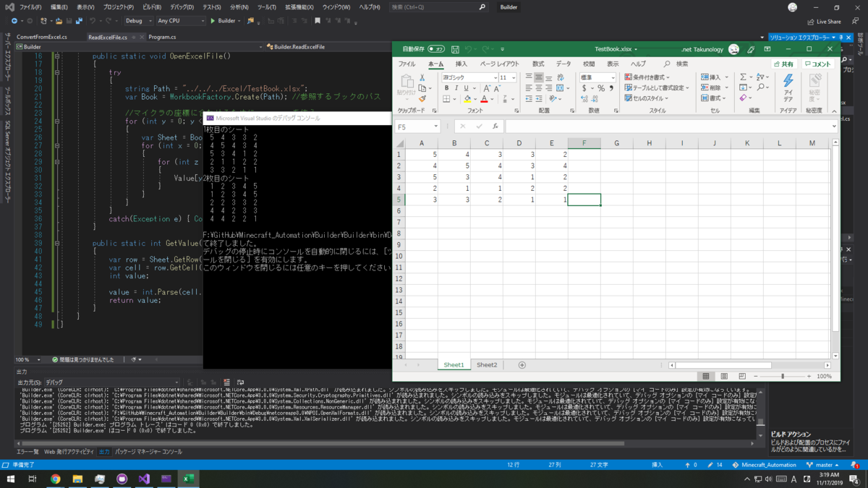Switch to the Program.cs editor tab

162,37
